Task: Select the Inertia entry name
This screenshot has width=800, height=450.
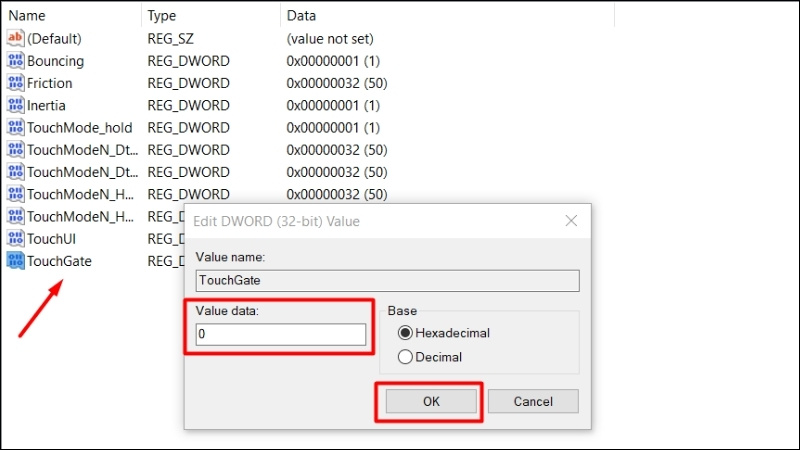Action: [x=46, y=106]
